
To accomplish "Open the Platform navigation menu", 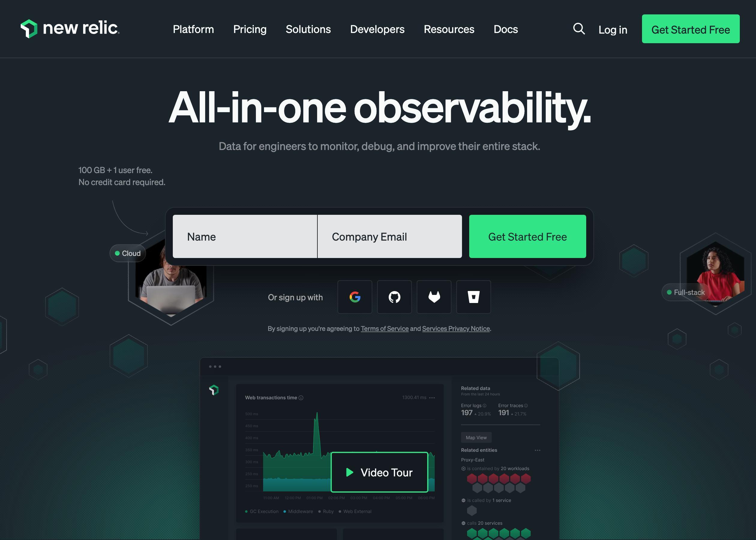I will tap(193, 28).
